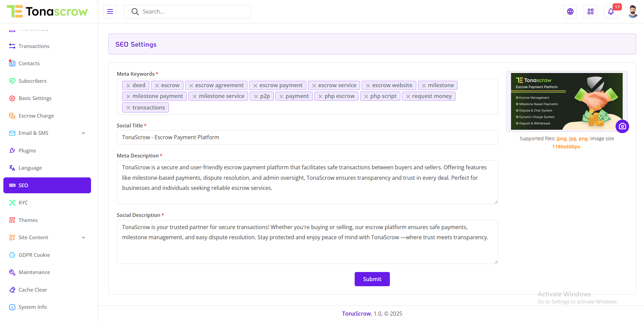644x321 pixels.
Task: Click camera icon to upload SEO image
Action: tap(622, 126)
